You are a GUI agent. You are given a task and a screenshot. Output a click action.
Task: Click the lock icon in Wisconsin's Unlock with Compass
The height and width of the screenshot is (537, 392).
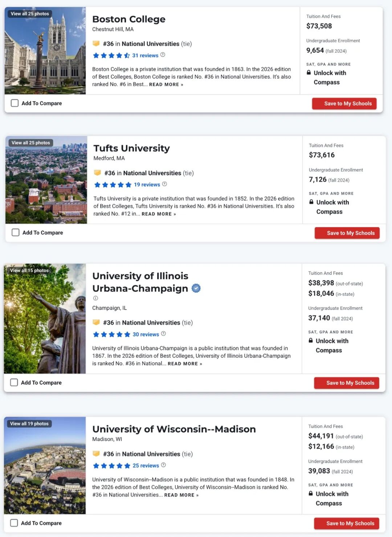[311, 493]
